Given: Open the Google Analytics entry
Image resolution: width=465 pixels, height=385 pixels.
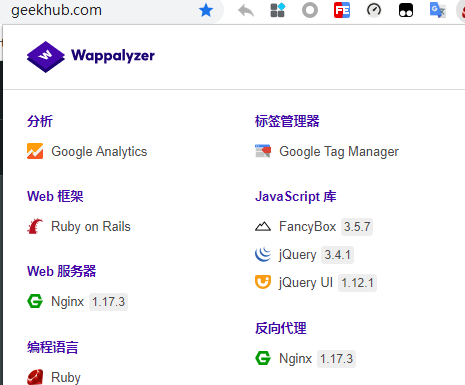Looking at the screenshot, I should (x=87, y=151).
